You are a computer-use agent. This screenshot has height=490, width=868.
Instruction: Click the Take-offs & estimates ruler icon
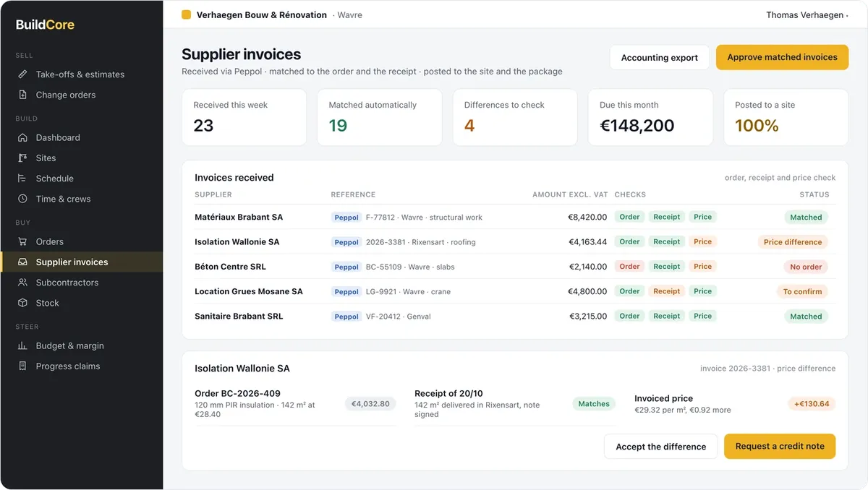[x=22, y=74]
